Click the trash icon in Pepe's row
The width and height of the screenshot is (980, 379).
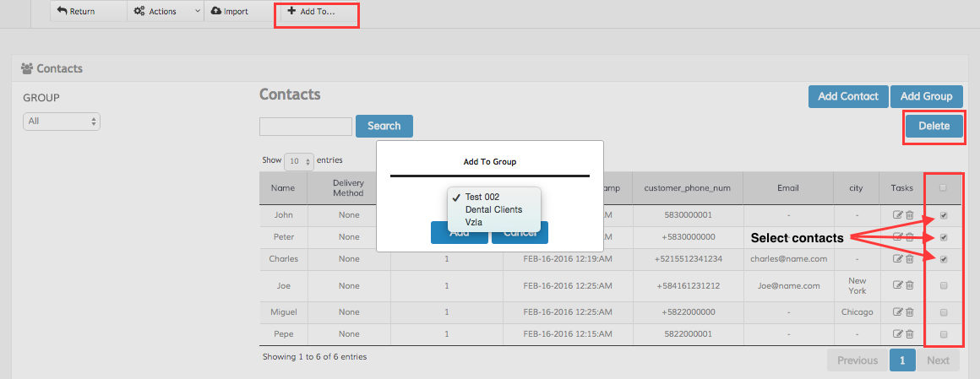pyautogui.click(x=910, y=334)
